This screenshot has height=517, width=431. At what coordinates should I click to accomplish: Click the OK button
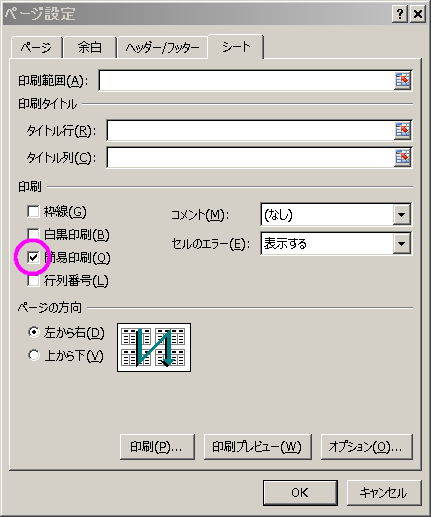300,492
